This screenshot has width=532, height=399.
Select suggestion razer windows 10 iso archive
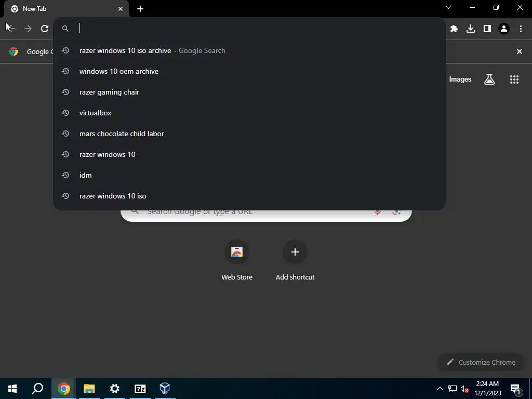tap(249, 50)
